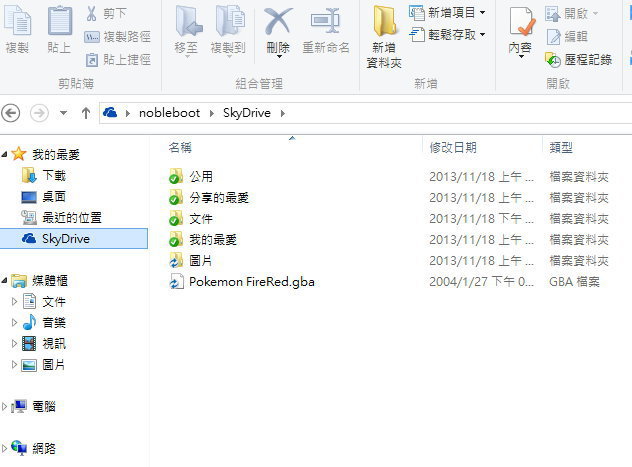Image resolution: width=632 pixels, height=467 pixels.
Task: Click the Pokemon FireRed.gba file icon
Action: [x=177, y=282]
